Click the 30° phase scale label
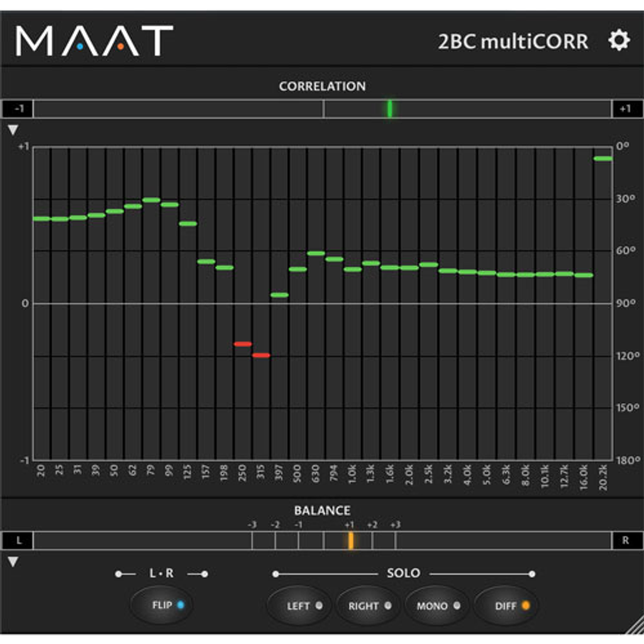The image size is (644, 644). pyautogui.click(x=626, y=199)
